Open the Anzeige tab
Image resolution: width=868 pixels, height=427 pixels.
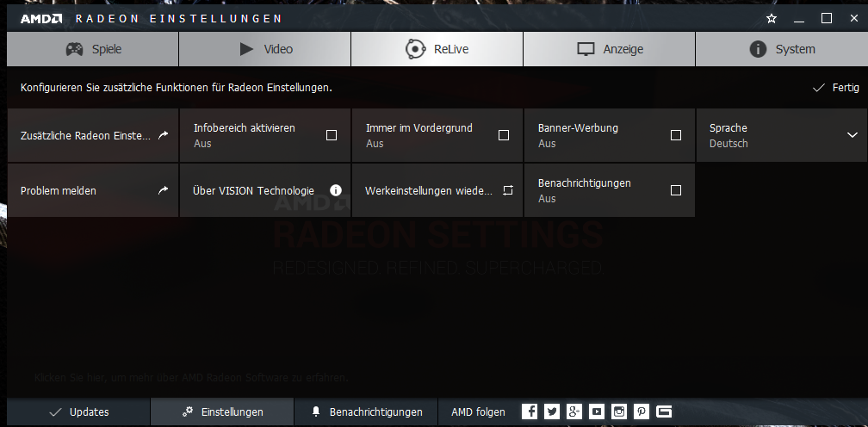(609, 49)
